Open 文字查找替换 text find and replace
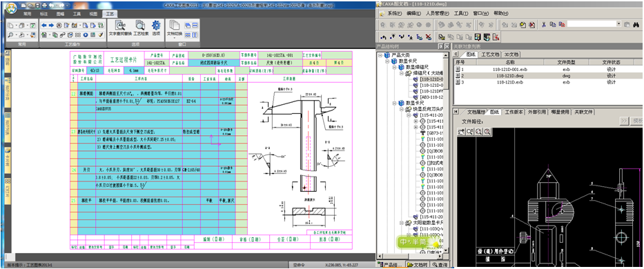Screen dimensions: 644x269 [120, 28]
